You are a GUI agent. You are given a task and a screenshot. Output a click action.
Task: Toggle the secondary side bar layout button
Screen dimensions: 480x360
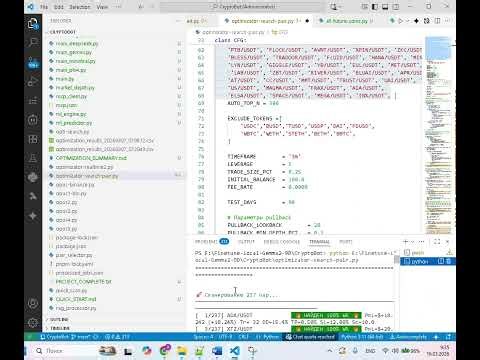click(x=396, y=7)
